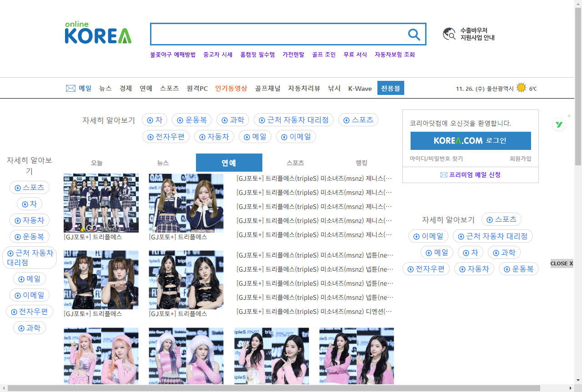
Task: Click the magnifying glass search icon
Action: pyautogui.click(x=414, y=35)
